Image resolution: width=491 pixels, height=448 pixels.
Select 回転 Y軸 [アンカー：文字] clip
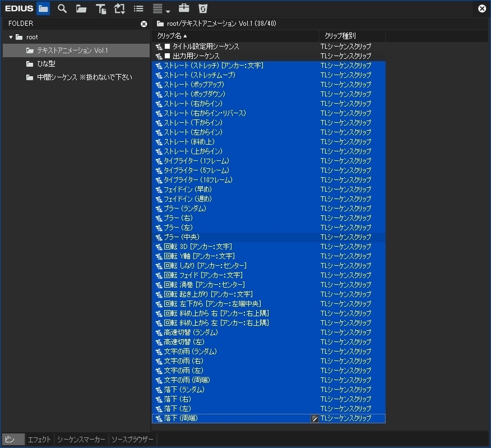[x=268, y=256]
